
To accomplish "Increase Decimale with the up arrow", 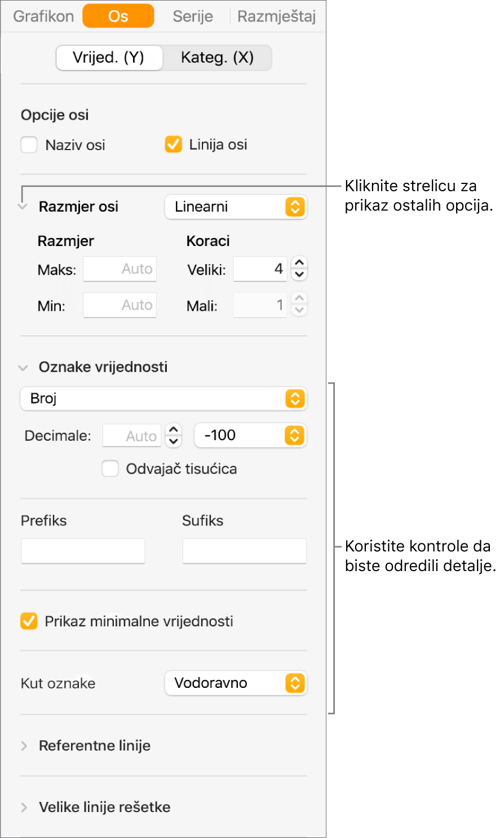I will [x=174, y=429].
